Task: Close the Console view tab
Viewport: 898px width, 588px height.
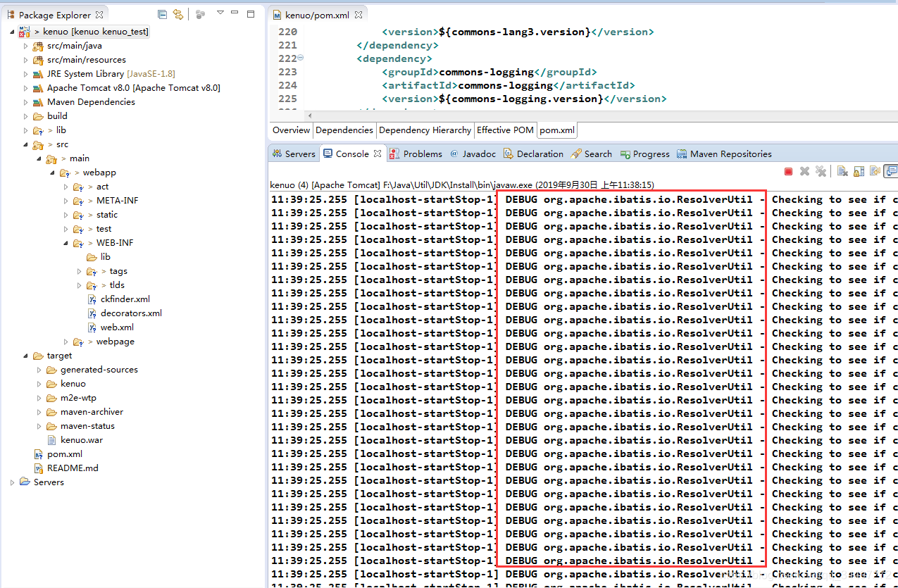Action: [378, 154]
